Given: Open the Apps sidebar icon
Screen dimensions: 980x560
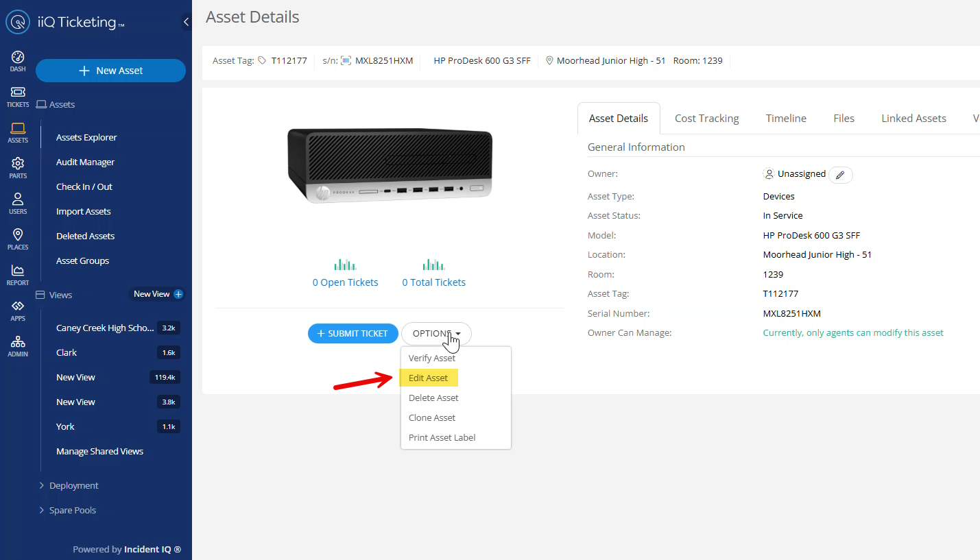Looking at the screenshot, I should (18, 309).
